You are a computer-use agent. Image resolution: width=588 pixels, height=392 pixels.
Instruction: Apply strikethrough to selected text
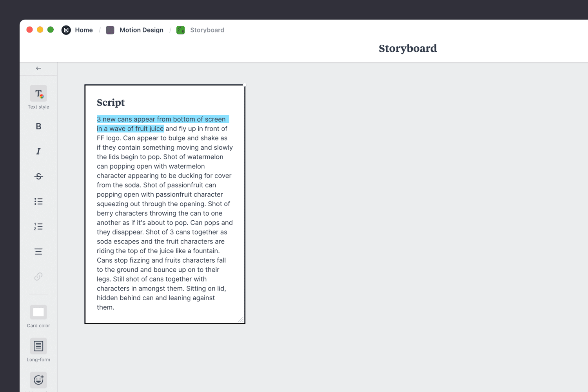point(38,176)
